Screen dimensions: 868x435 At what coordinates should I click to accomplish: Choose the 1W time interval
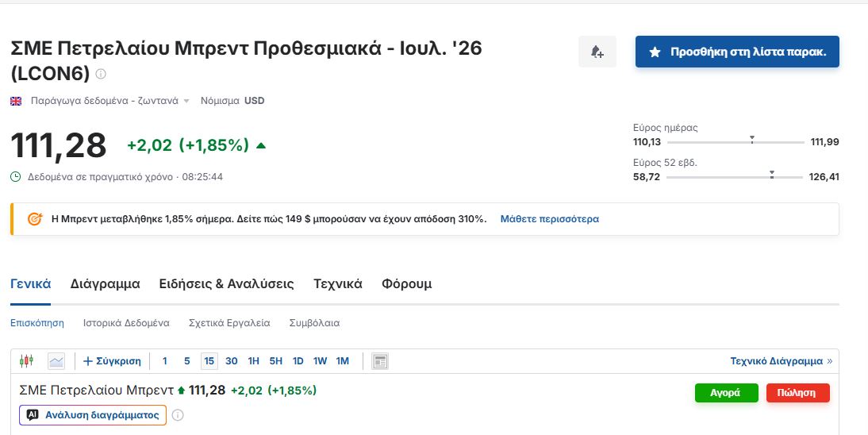click(320, 361)
